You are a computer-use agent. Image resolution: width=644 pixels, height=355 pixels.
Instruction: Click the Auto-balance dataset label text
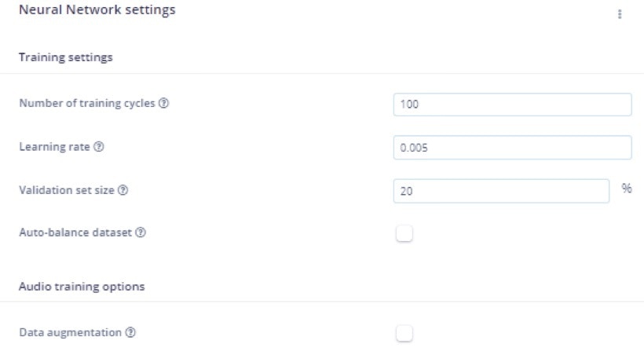(76, 233)
